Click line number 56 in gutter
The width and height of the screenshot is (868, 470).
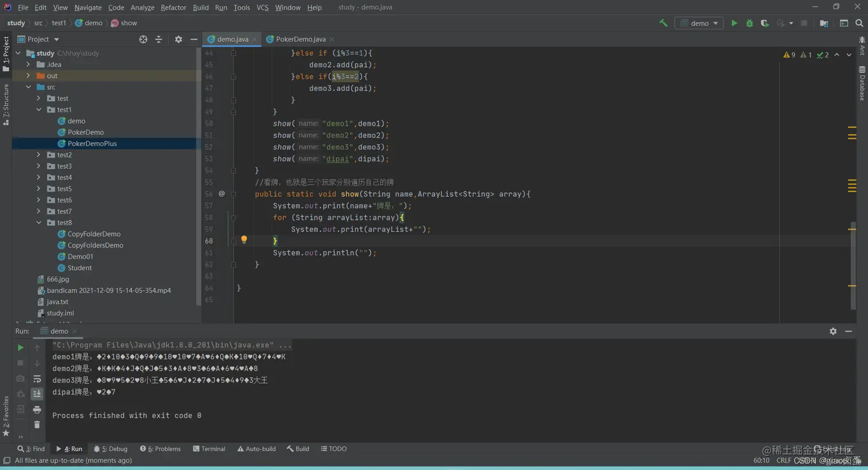(x=209, y=194)
